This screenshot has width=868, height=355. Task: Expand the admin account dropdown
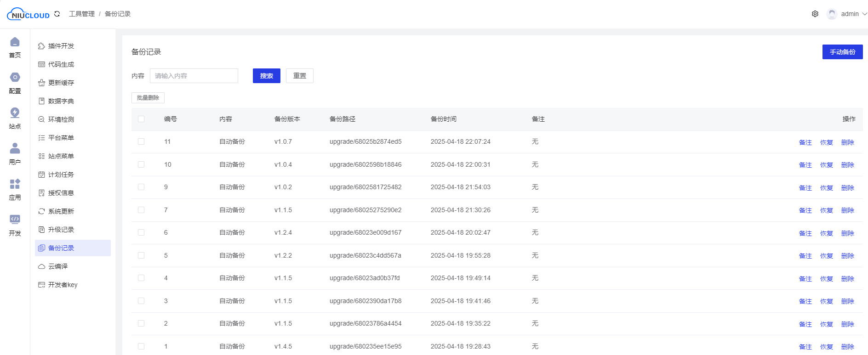(x=849, y=14)
